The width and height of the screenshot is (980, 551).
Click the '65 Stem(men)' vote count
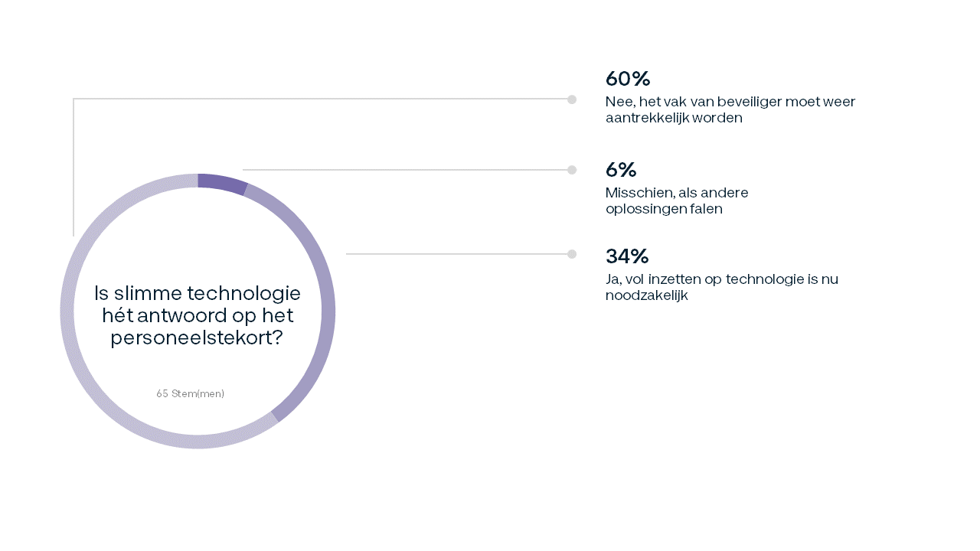click(x=191, y=393)
